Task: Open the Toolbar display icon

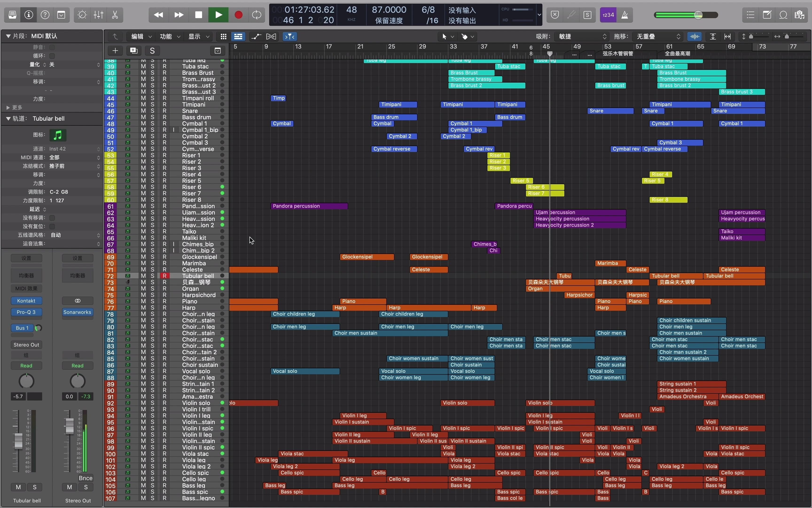Action: (61, 15)
